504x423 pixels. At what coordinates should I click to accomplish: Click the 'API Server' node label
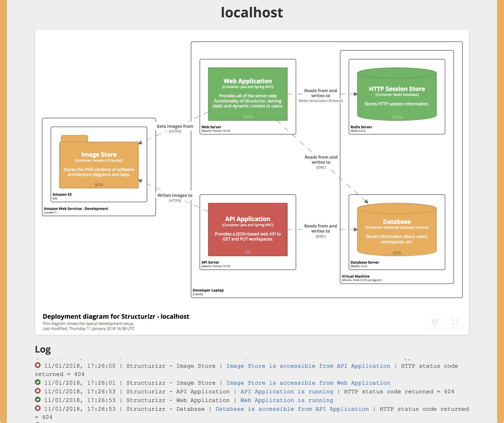click(210, 262)
